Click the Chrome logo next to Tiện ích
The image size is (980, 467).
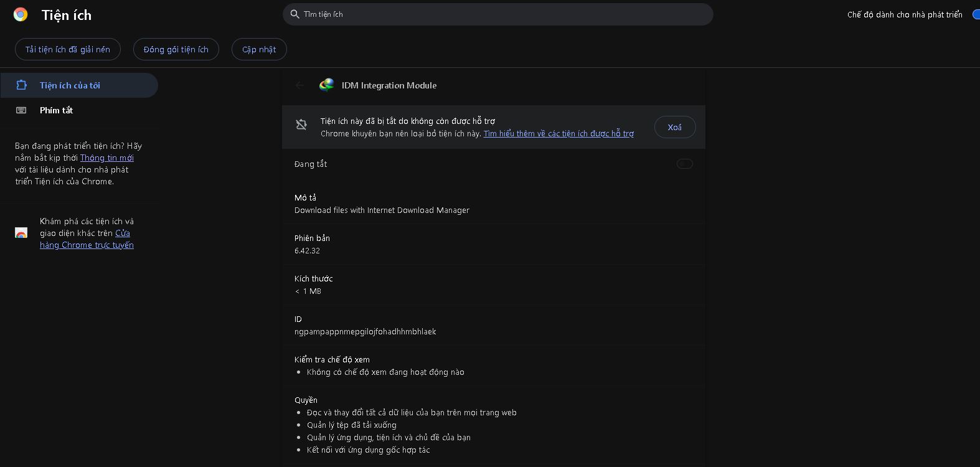coord(21,14)
